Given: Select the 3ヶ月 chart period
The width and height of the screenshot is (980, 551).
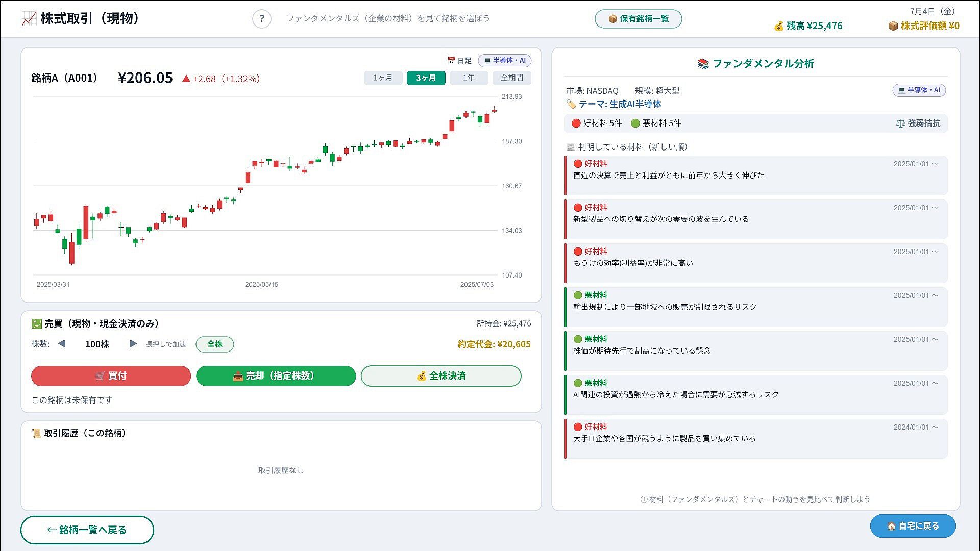Looking at the screenshot, I should (426, 78).
